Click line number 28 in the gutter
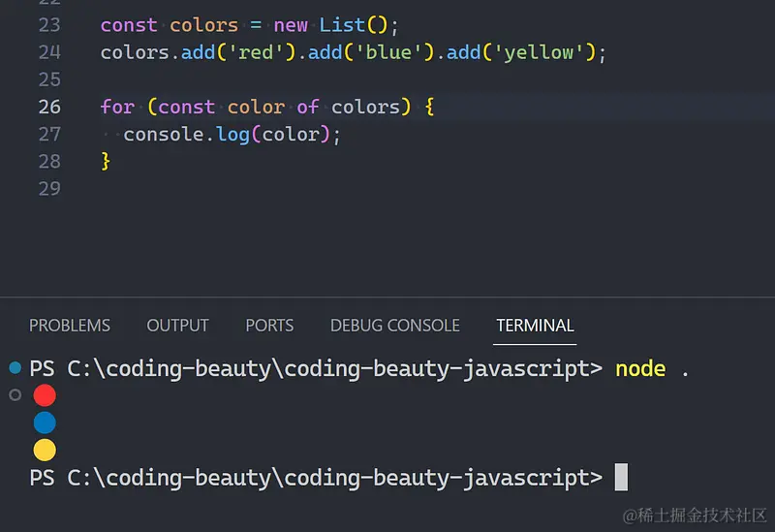Image resolution: width=775 pixels, height=532 pixels. 49,161
